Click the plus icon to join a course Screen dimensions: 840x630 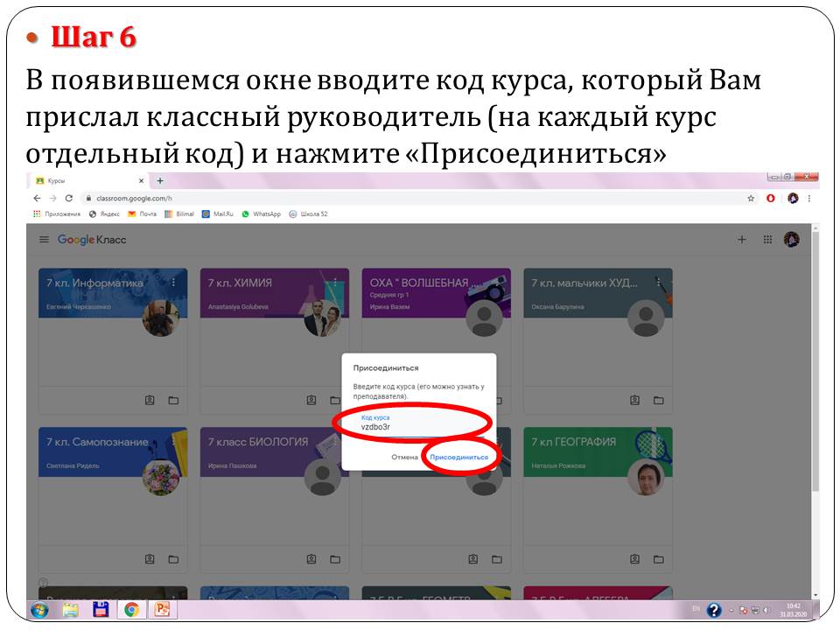tap(742, 240)
